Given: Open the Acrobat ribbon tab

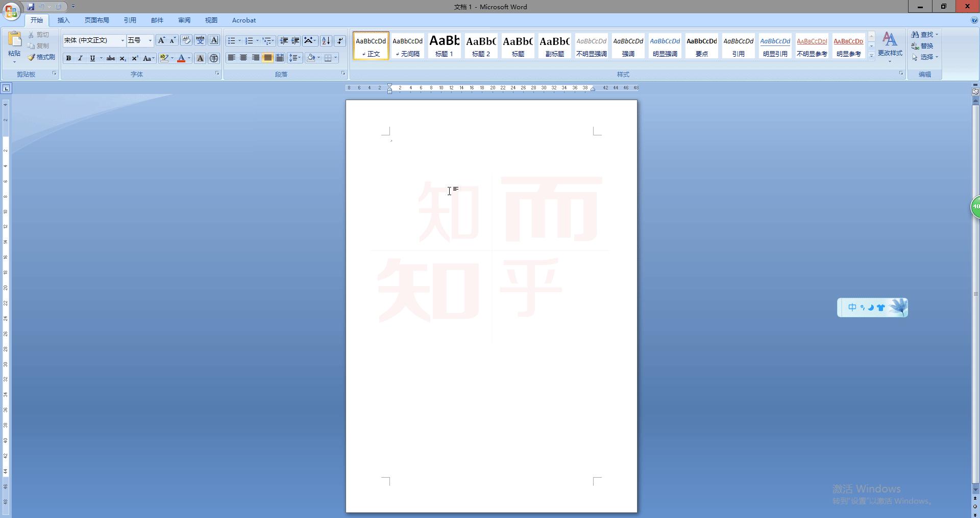Looking at the screenshot, I should 243,20.
